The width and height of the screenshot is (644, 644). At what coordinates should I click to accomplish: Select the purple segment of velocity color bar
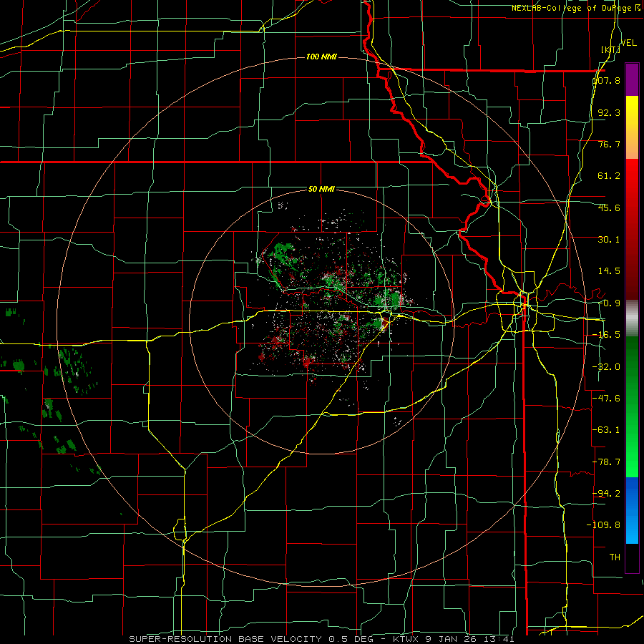coord(632,79)
